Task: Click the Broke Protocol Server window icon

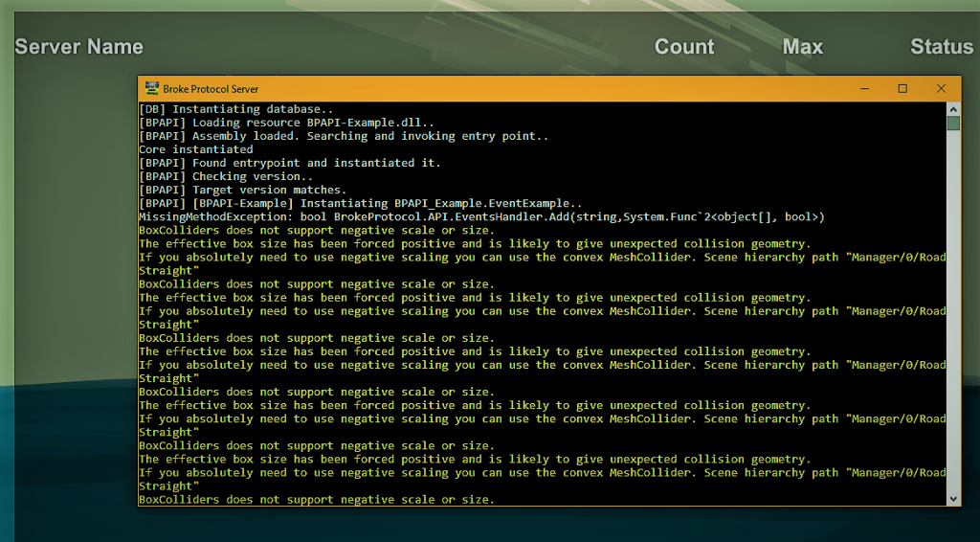Action: click(152, 88)
